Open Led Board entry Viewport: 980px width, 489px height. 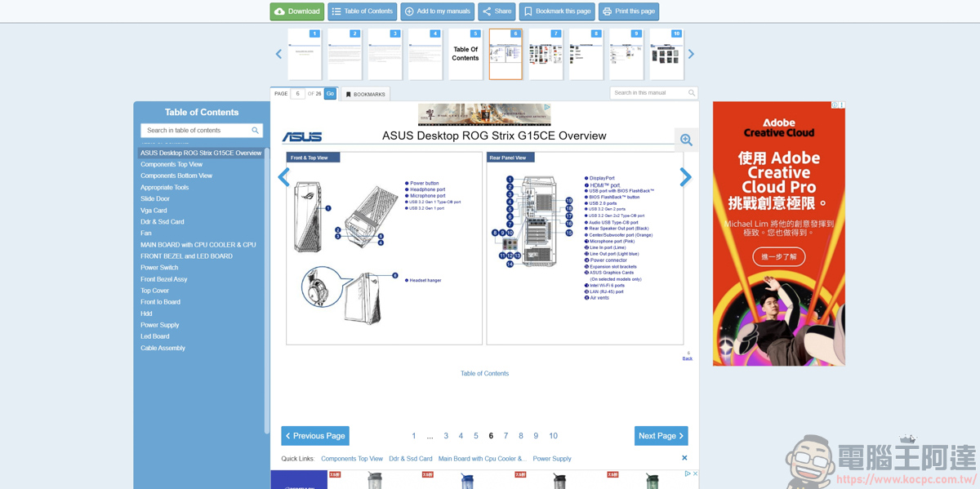click(x=155, y=336)
